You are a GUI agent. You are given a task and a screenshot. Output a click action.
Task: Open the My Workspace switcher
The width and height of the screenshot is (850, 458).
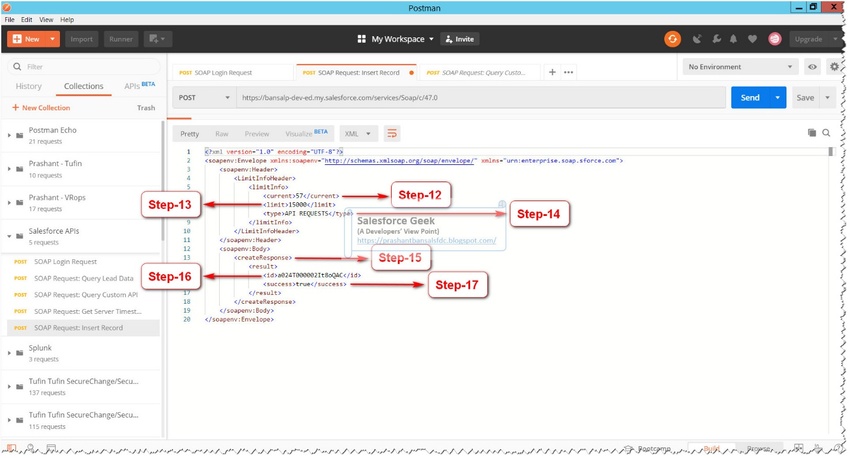396,39
